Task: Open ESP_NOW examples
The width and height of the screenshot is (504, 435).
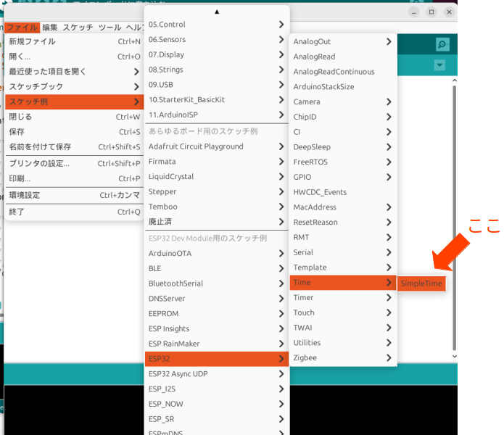Action: pyautogui.click(x=217, y=404)
